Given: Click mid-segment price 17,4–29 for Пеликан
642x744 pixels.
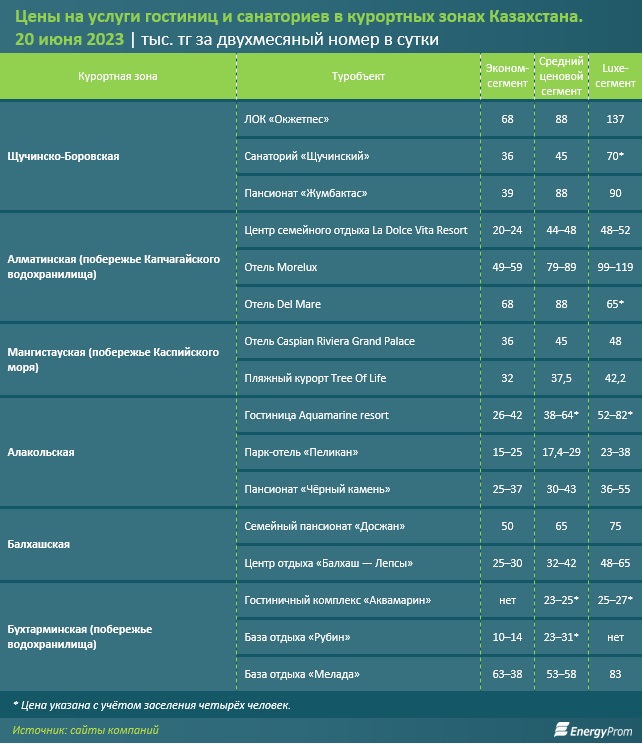Looking at the screenshot, I should (x=561, y=452).
